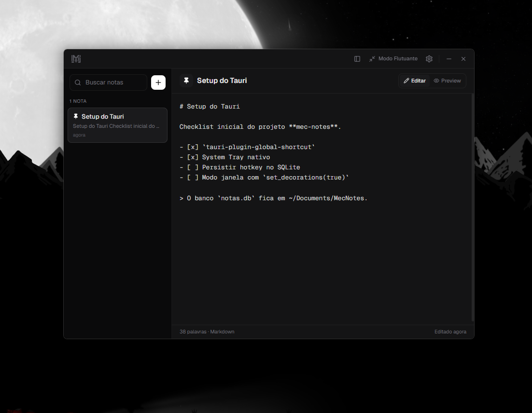Image resolution: width=532 pixels, height=413 pixels.
Task: Click the Buscar notas search field
Action: [x=108, y=83]
